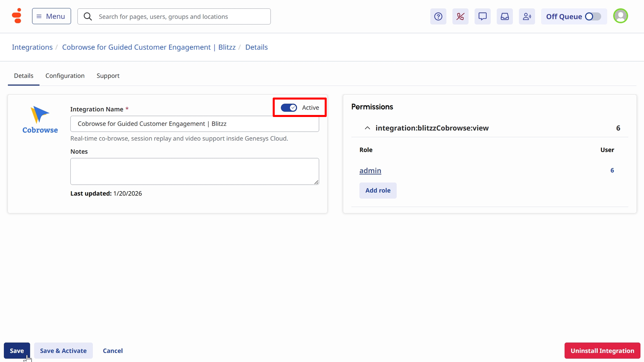
Task: Switch to the Configuration tab
Action: tap(65, 76)
